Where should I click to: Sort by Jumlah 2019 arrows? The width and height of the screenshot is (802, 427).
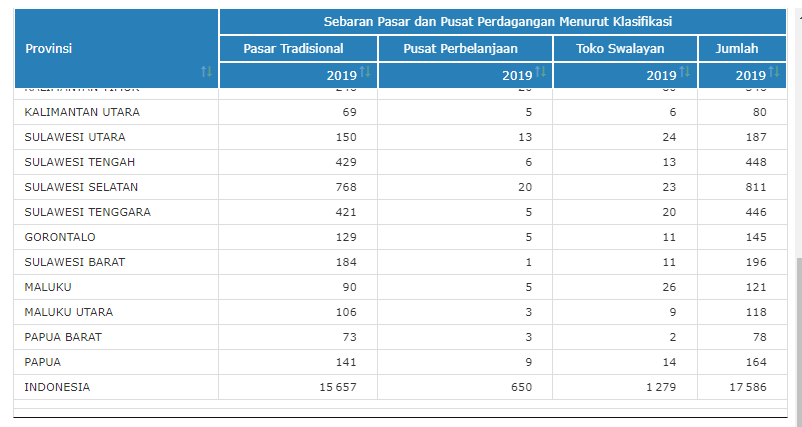774,72
